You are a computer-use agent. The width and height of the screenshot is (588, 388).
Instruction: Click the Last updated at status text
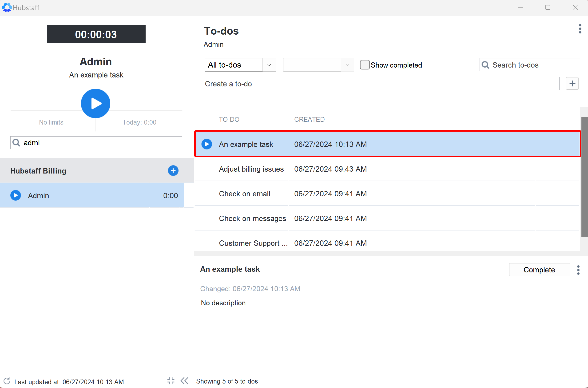point(69,382)
